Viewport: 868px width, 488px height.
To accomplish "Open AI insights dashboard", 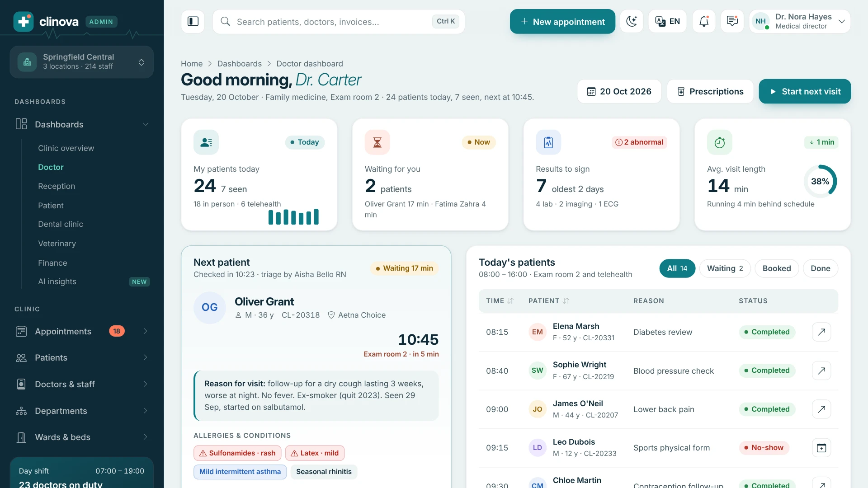I will click(57, 282).
